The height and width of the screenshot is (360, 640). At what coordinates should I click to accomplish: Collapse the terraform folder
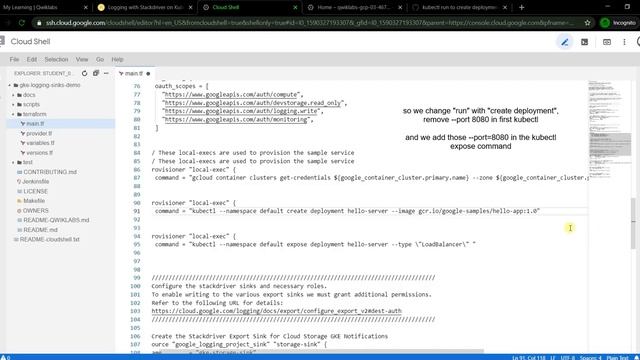click(34, 114)
